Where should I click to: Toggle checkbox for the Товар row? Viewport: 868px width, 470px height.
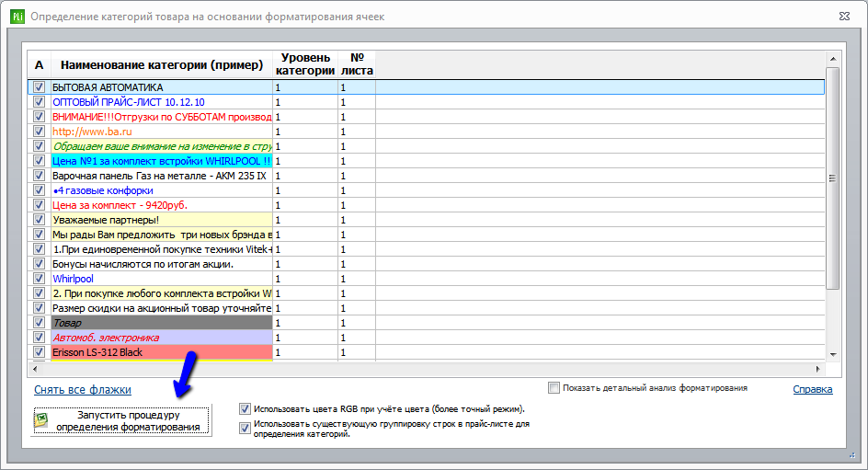[39, 323]
